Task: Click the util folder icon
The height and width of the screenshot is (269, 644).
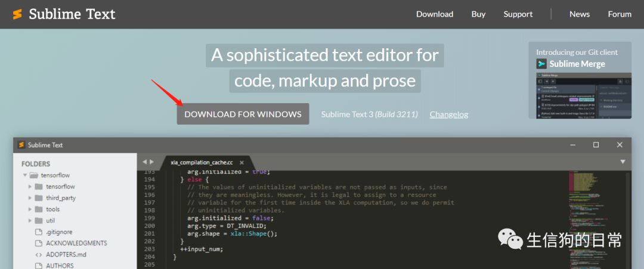Action: point(39,221)
